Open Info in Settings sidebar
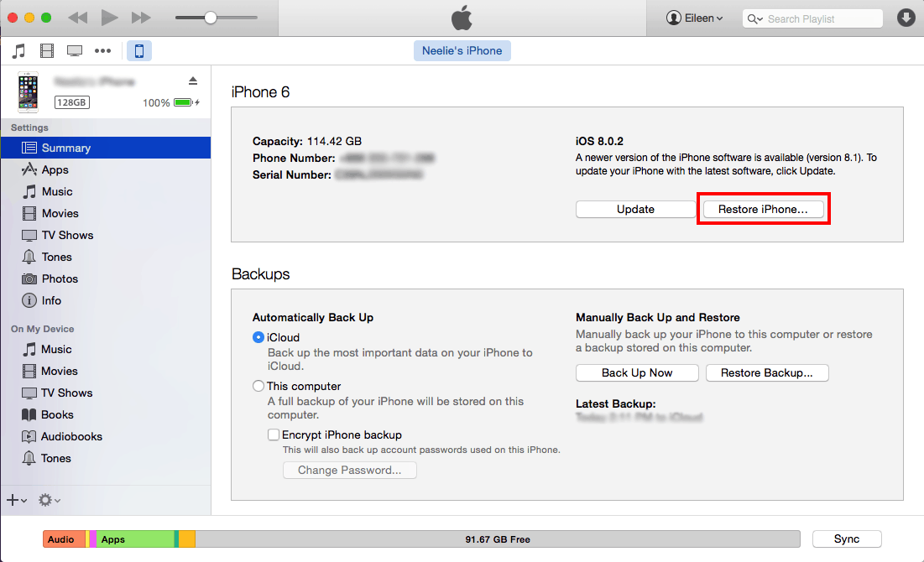This screenshot has height=562, width=924. pyautogui.click(x=106, y=300)
